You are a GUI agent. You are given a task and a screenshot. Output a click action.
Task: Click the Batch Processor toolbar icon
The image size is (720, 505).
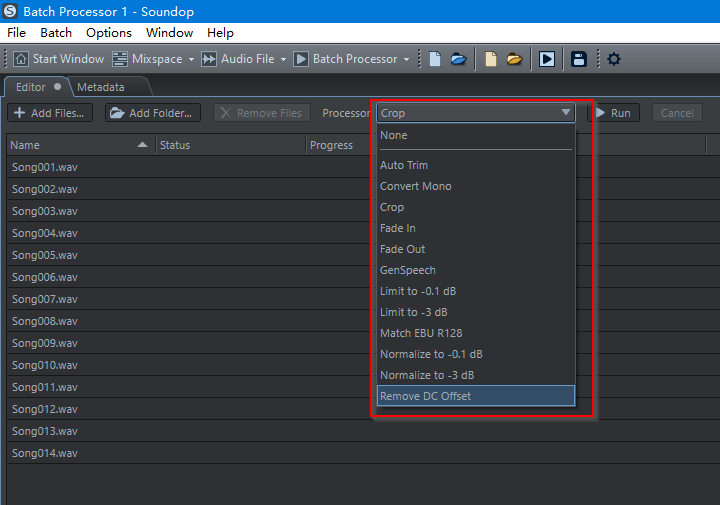[301, 59]
